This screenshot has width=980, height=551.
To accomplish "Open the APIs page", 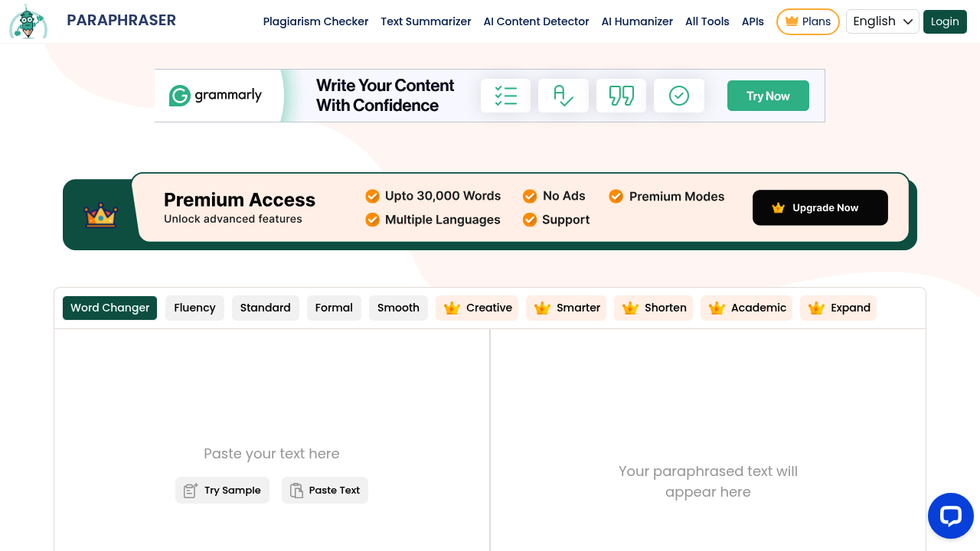I will point(753,21).
